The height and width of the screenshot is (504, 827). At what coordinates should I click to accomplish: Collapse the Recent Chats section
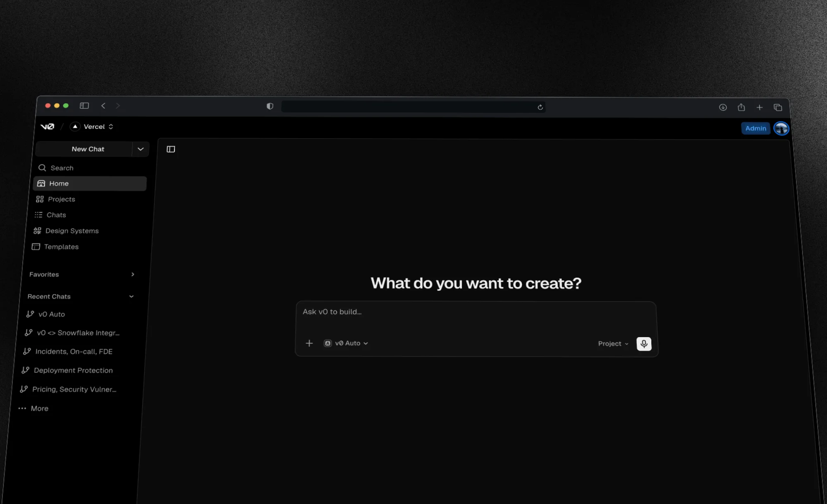[x=80, y=297]
